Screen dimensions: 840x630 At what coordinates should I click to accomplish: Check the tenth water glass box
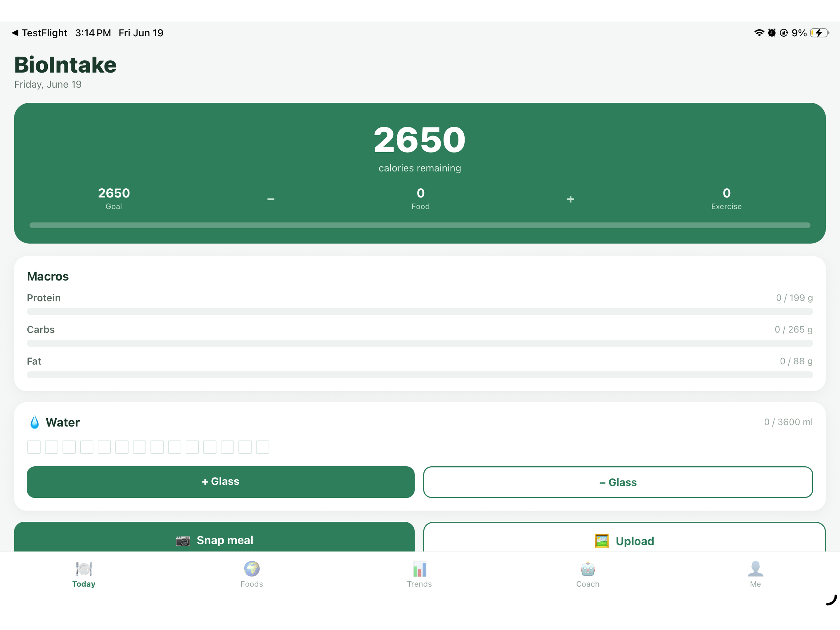point(192,447)
